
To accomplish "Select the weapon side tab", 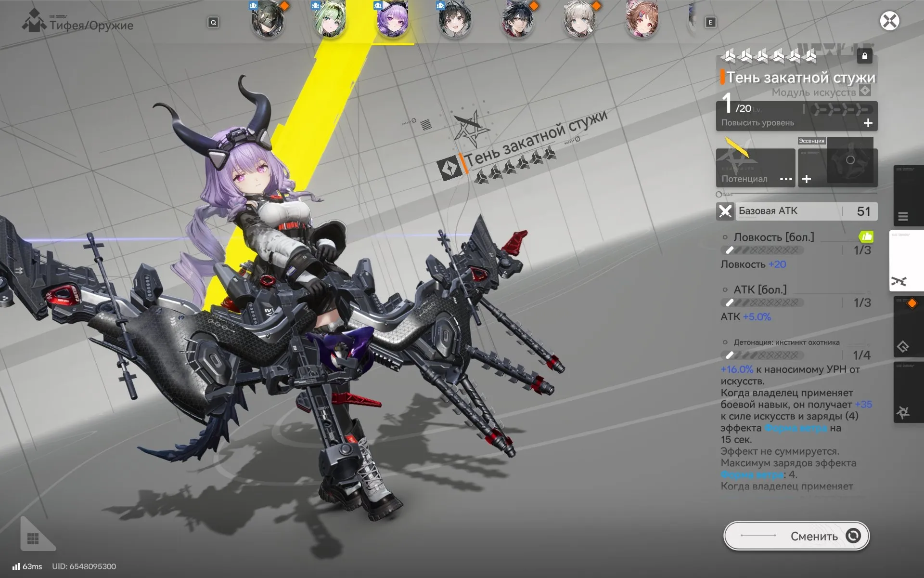I will 906,261.
